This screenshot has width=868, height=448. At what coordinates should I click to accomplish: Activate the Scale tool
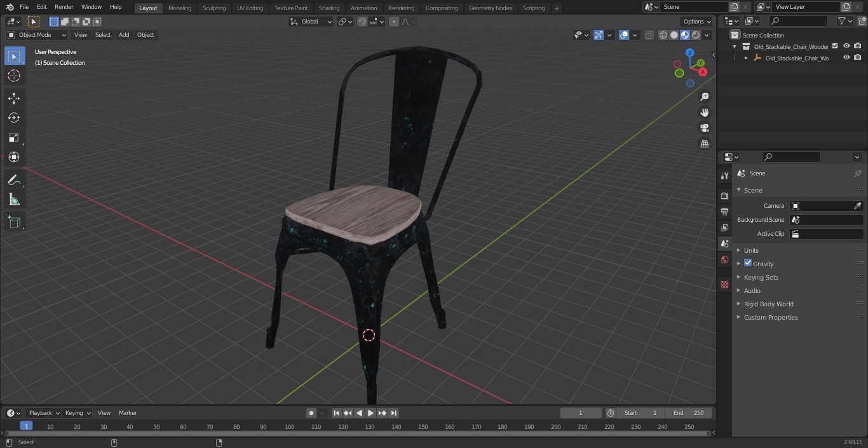coord(14,137)
